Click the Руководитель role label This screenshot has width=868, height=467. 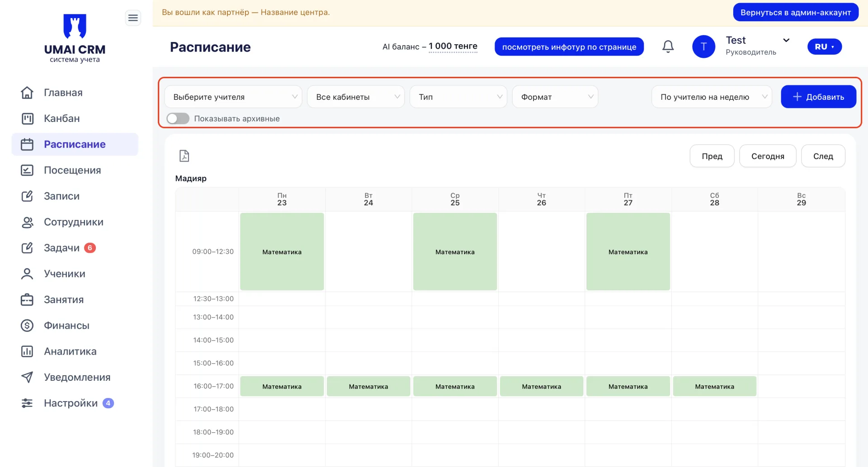click(x=751, y=52)
